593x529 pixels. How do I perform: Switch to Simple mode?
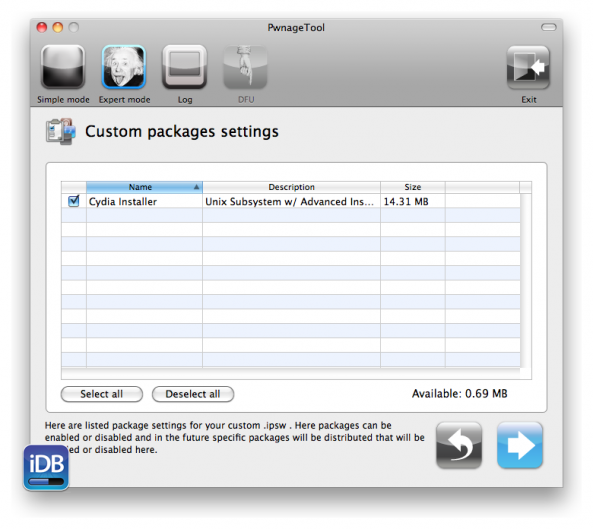tap(63, 67)
